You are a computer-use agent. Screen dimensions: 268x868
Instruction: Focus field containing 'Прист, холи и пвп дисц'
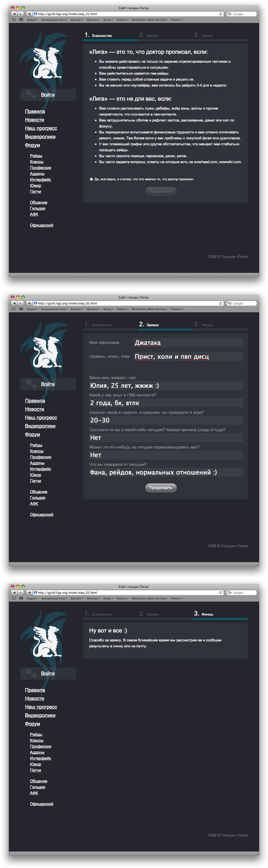click(x=188, y=357)
